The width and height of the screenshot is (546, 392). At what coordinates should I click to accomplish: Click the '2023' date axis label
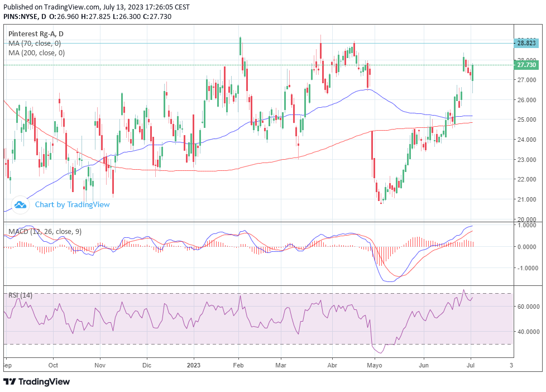(194, 365)
